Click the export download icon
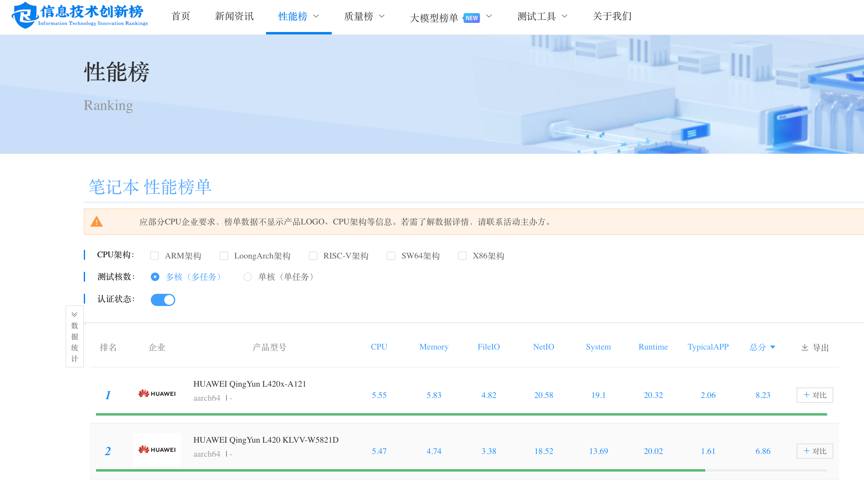Screen dimensions: 864x481 point(805,348)
